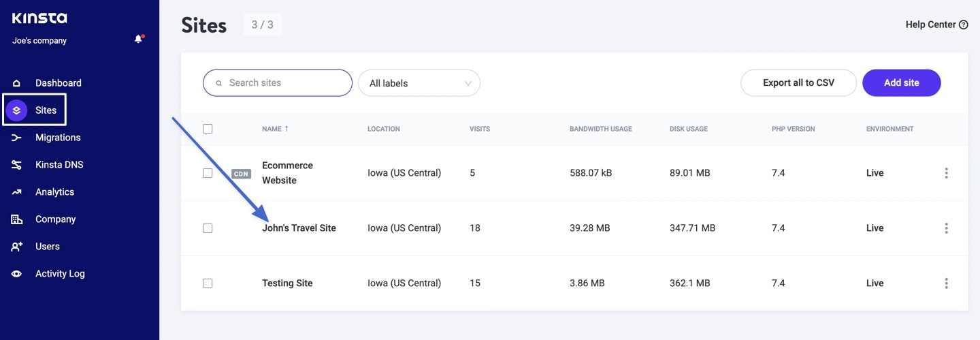Go to Dashboard in sidebar
This screenshot has width=980, height=340.
pos(59,83)
